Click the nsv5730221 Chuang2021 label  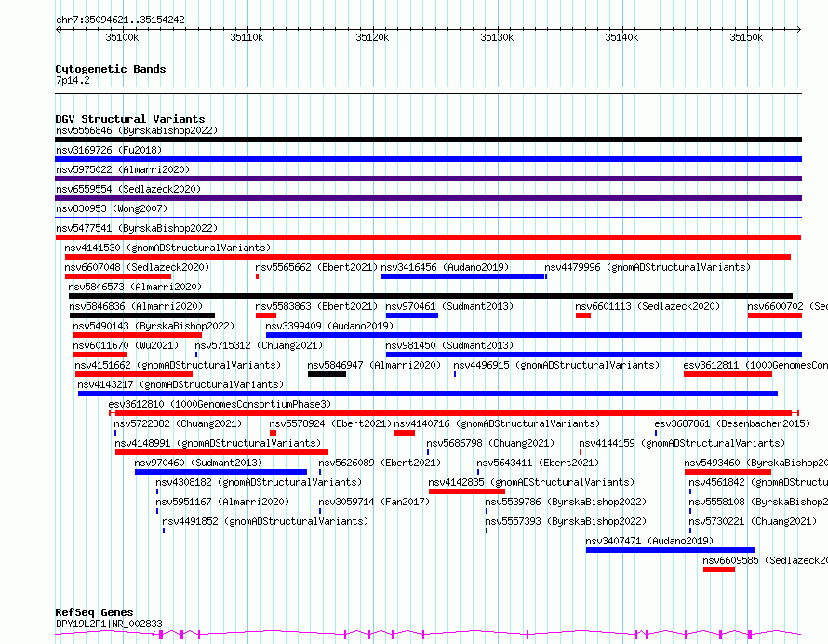coord(753,521)
